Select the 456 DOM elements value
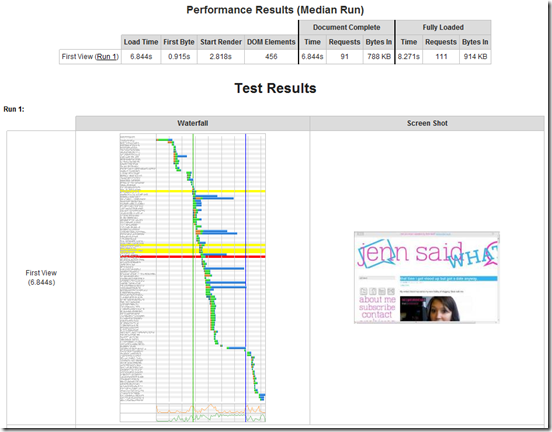This screenshot has height=432, width=552. click(x=271, y=57)
